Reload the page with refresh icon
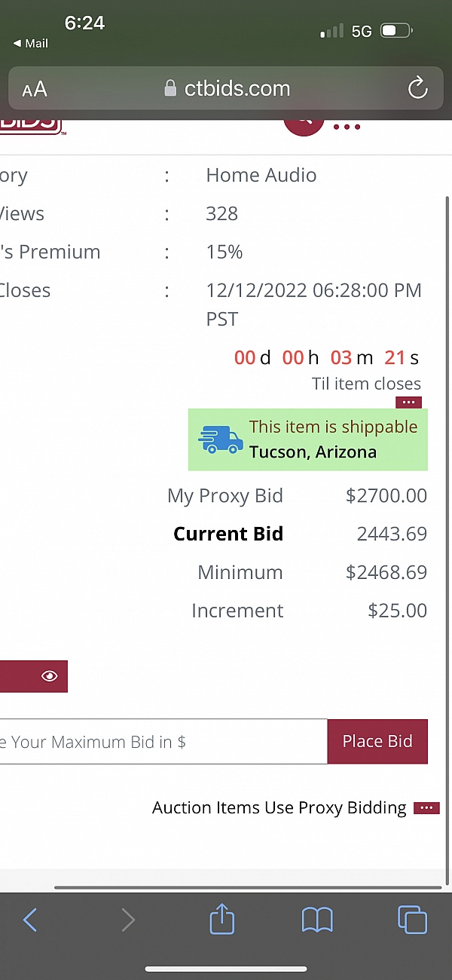452x980 pixels. click(417, 88)
